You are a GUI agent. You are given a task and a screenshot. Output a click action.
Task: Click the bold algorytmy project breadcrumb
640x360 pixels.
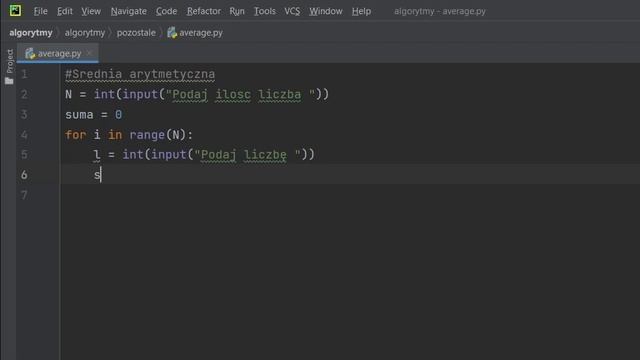(31, 33)
